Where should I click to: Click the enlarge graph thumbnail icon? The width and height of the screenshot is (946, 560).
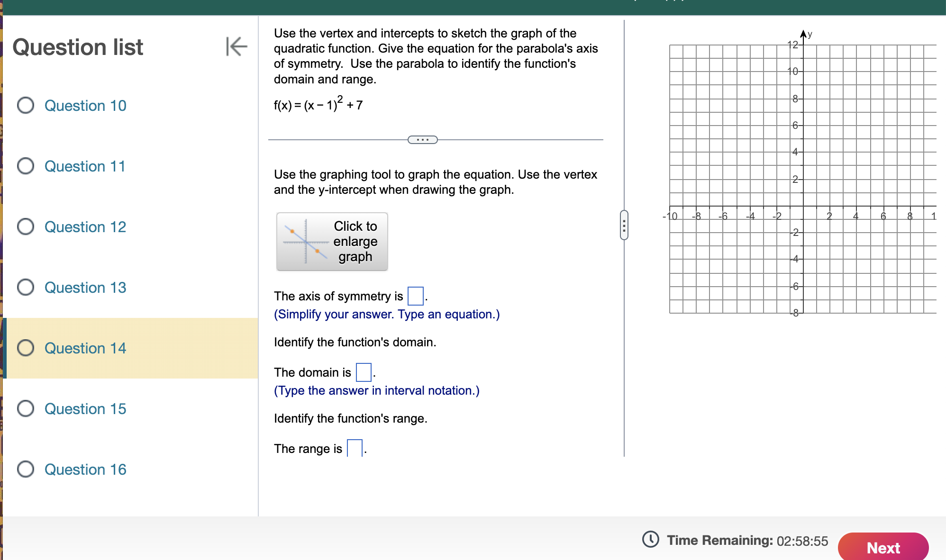pos(306,242)
